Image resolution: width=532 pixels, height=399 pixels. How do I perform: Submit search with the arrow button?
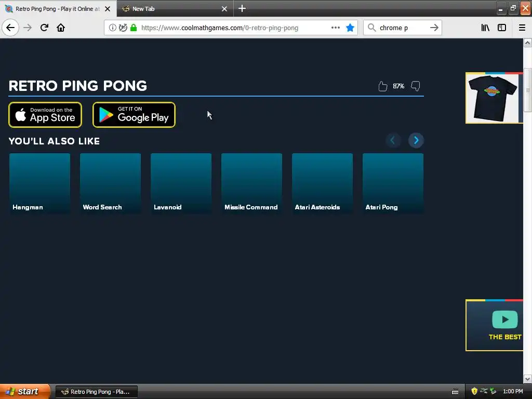tap(434, 28)
